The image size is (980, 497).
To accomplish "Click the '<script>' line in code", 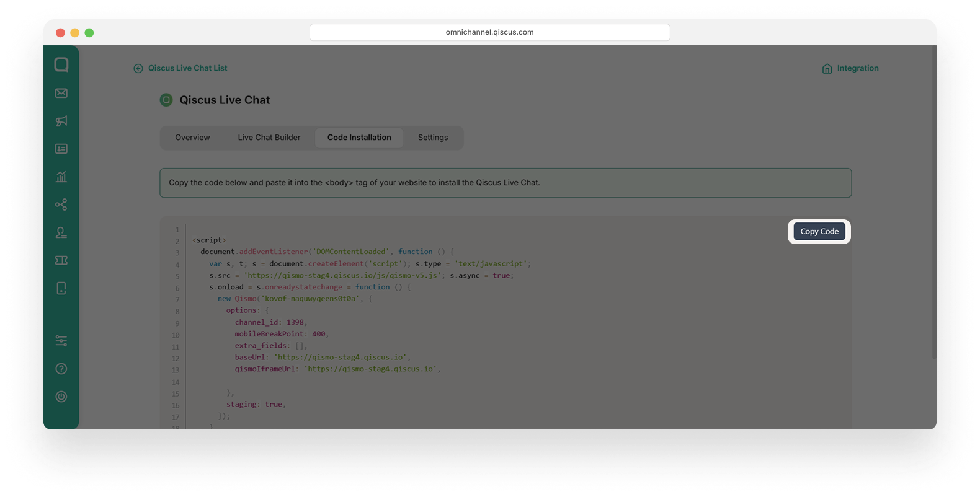I will point(209,240).
